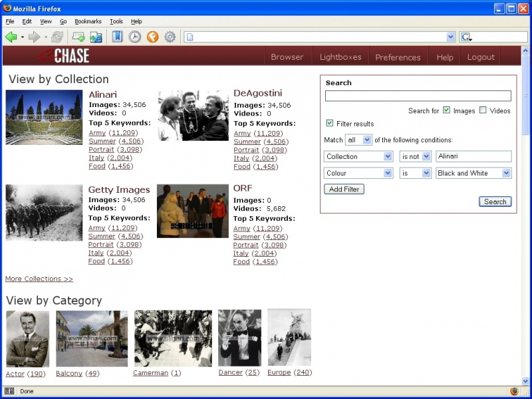This screenshot has height=399, width=532.
Task: Click the orange Firefox icon
Action: (152, 37)
